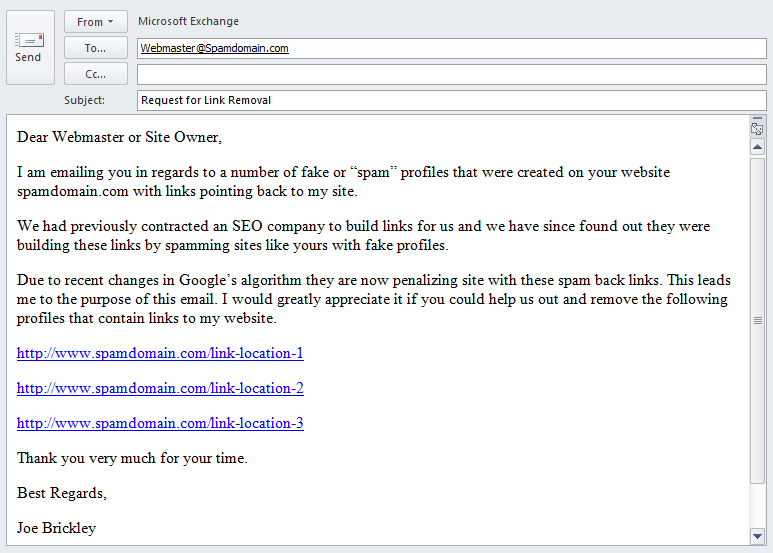This screenshot has height=553, width=773.
Task: Click scrollbar track below the thumb
Action: [757, 505]
